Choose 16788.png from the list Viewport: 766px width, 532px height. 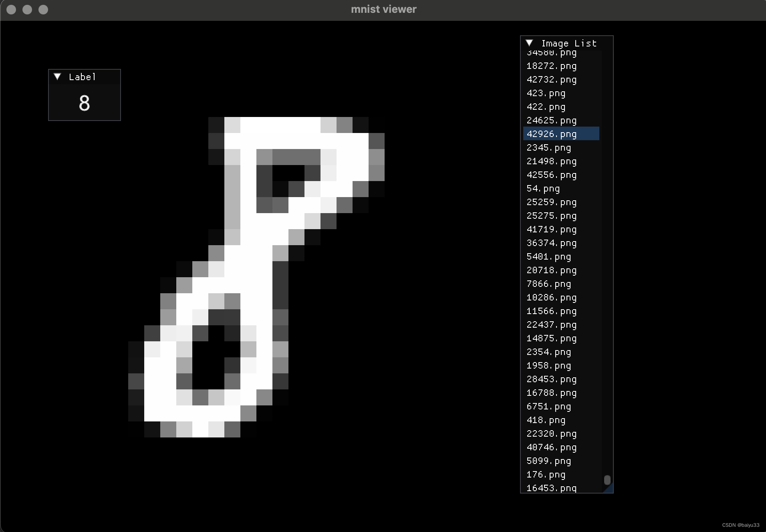(x=561, y=393)
